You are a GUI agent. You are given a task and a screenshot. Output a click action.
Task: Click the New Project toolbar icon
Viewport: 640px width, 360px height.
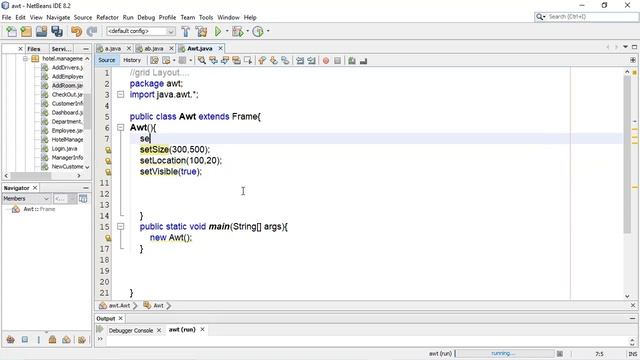click(27, 31)
